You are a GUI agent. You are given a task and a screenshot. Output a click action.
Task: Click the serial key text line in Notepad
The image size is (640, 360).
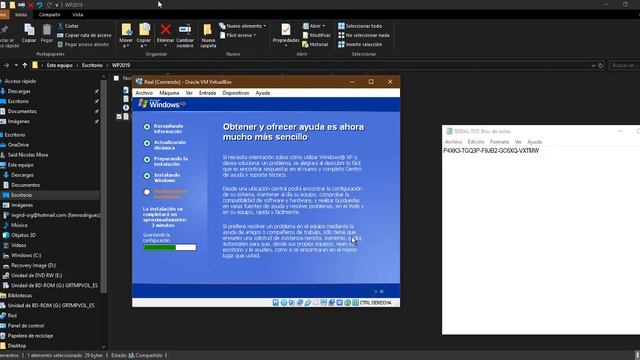[x=491, y=151]
